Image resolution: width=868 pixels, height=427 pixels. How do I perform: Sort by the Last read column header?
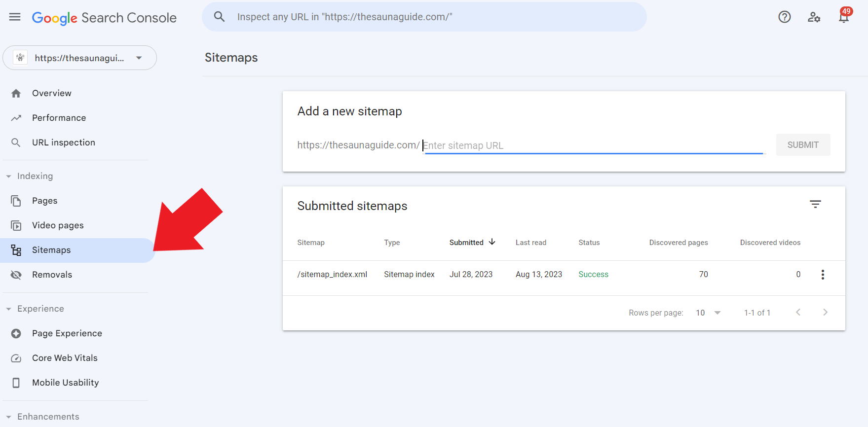pyautogui.click(x=531, y=243)
